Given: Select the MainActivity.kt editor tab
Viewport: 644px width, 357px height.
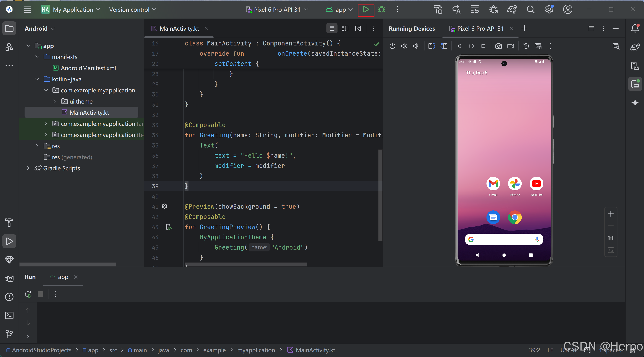Looking at the screenshot, I should [179, 28].
